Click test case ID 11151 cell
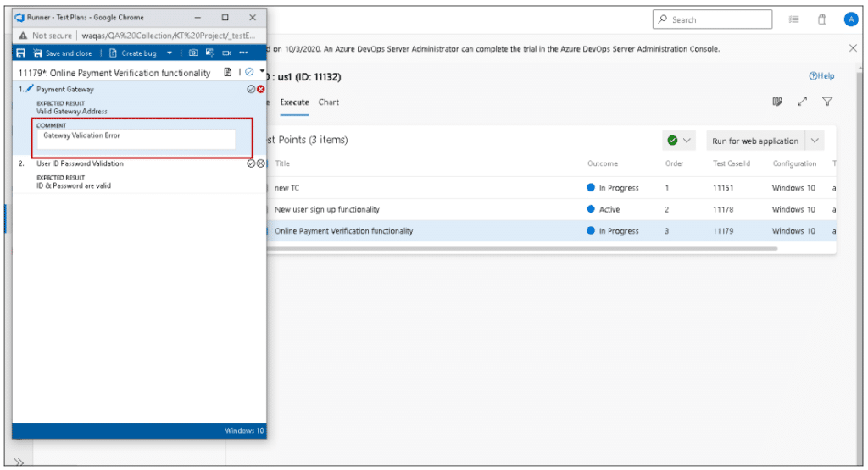The width and height of the screenshot is (868, 470). coord(723,188)
